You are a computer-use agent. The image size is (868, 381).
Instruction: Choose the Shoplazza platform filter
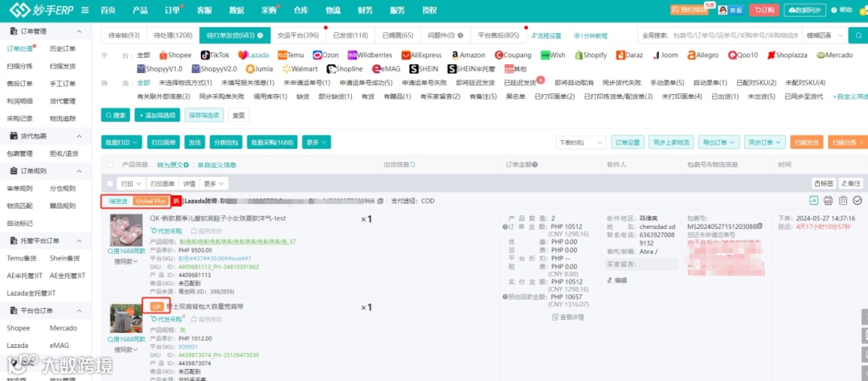tap(787, 55)
